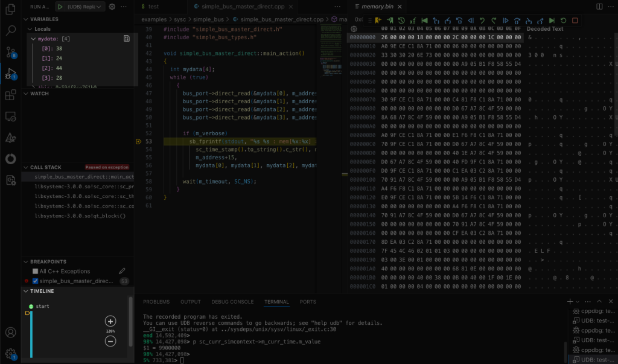Collapse the WATCH section
Viewport: 618px width, 364px height.
26,94
